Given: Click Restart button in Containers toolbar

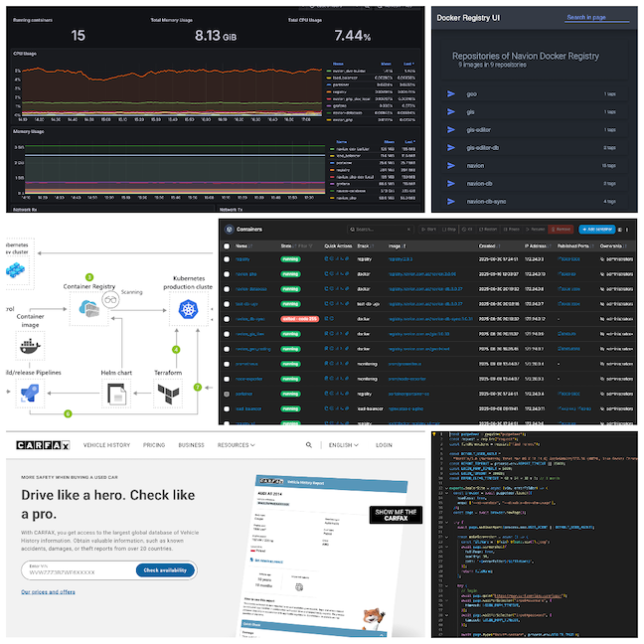Looking at the screenshot, I should click(x=488, y=230).
